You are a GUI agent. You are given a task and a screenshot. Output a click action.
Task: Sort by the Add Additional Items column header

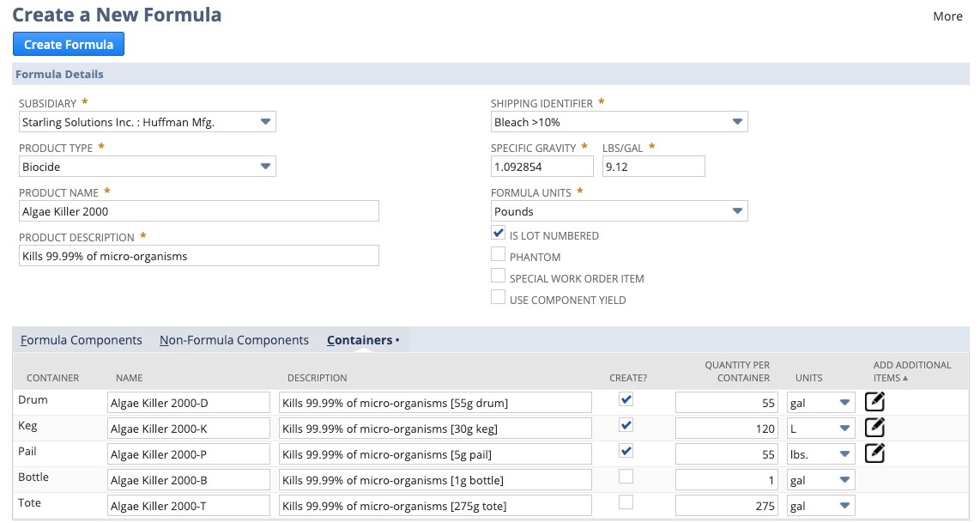911,371
